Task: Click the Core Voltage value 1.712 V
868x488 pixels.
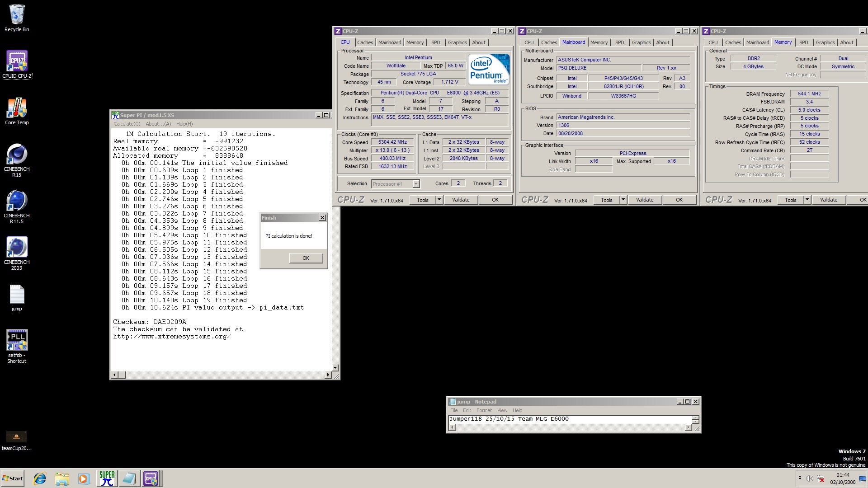Action: tap(450, 82)
